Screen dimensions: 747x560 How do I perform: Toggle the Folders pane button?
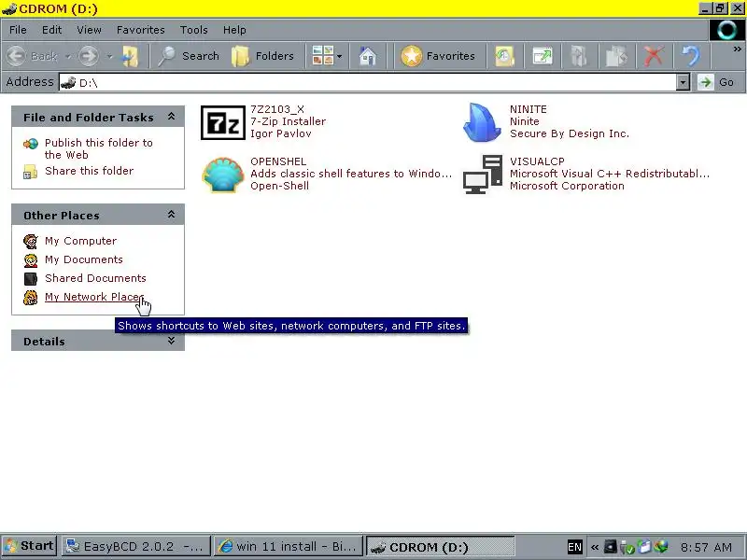tap(262, 56)
